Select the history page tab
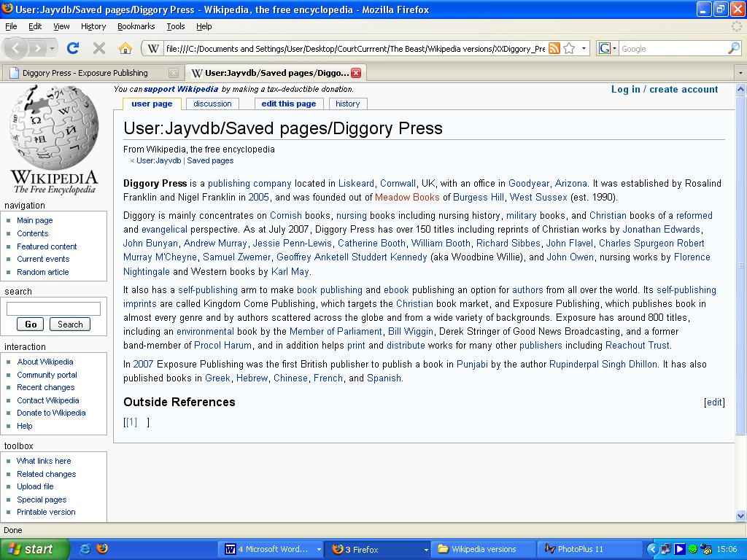The image size is (747, 560). [x=347, y=104]
